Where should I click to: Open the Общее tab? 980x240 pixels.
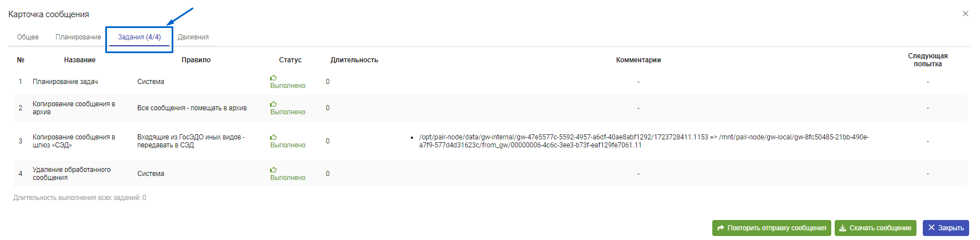tap(27, 37)
